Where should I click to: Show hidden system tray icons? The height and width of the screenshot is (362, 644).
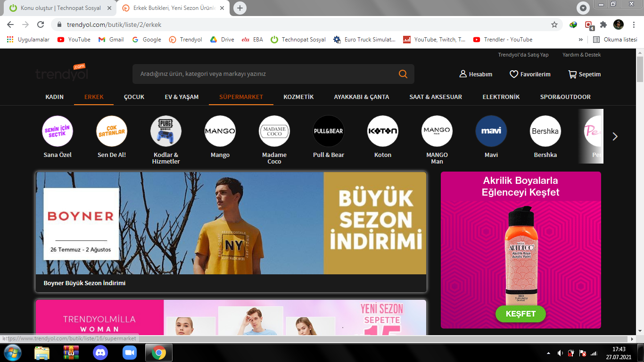[x=548, y=353]
